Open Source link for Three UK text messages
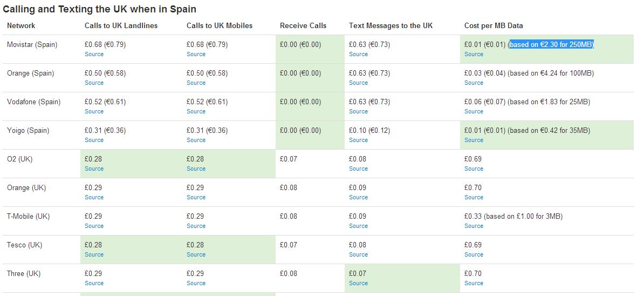Viewport: 644px width, 296px height. click(x=358, y=283)
